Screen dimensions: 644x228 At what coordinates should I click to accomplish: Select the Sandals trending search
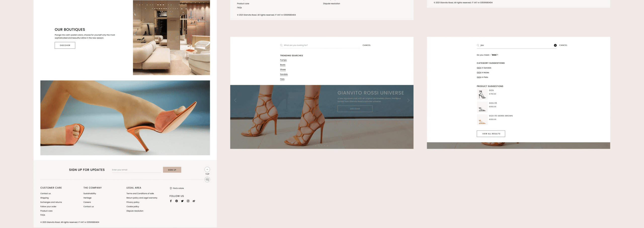[284, 74]
